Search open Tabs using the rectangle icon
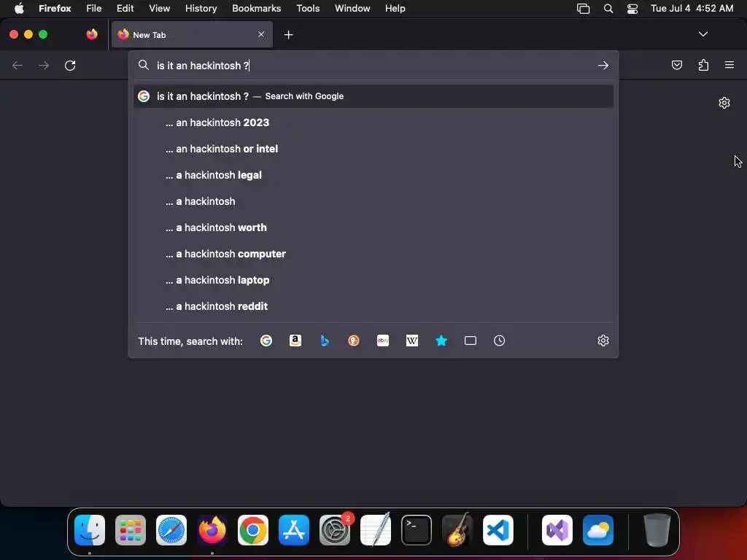This screenshot has height=560, width=747. click(x=471, y=341)
